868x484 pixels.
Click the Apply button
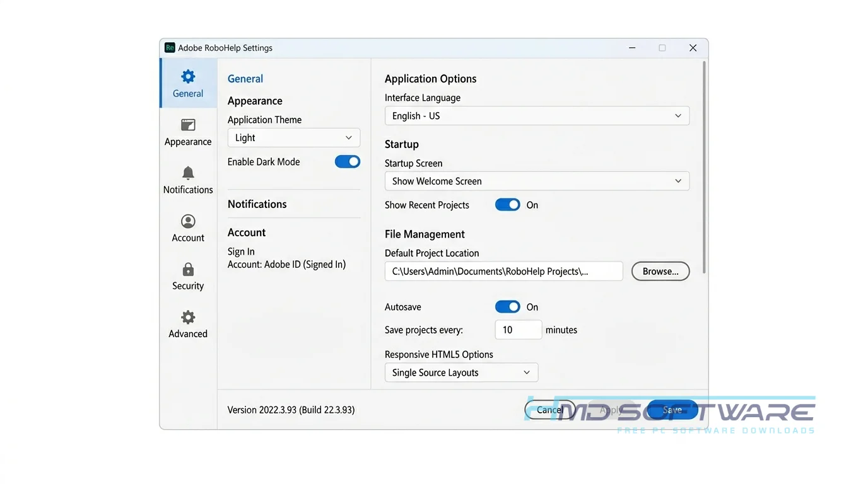pyautogui.click(x=611, y=410)
